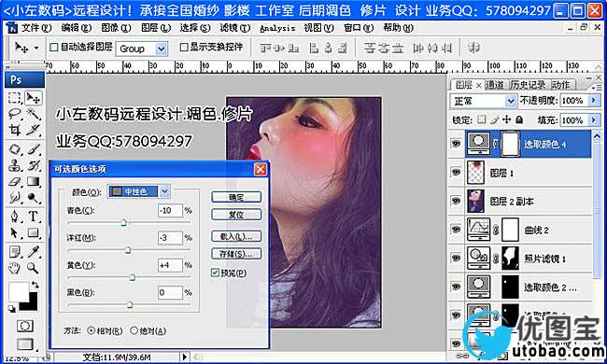Activate the Eyedropper tool
The width and height of the screenshot is (607, 364).
[x=34, y=251]
